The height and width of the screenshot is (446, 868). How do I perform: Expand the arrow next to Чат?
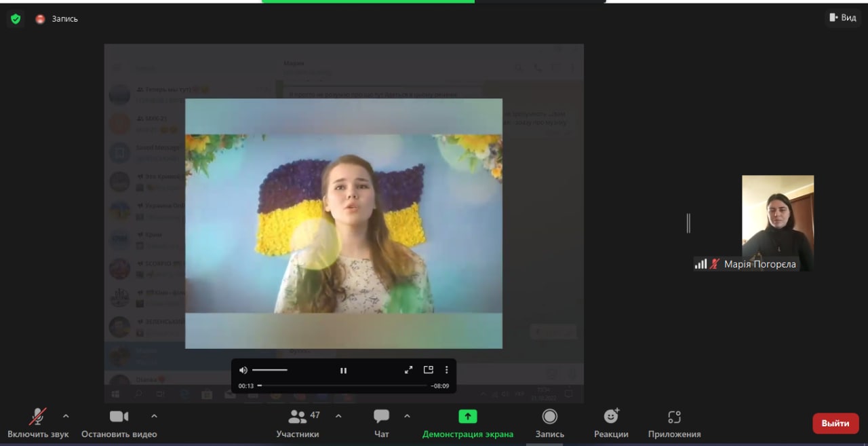407,416
